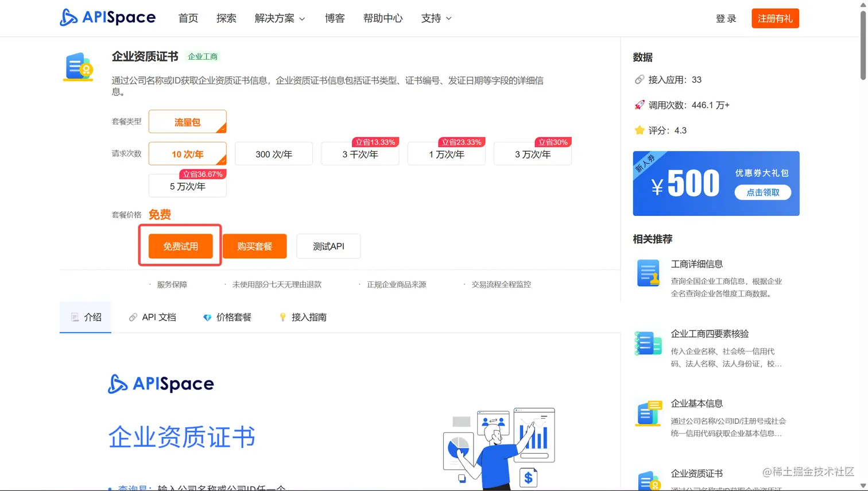Click the APISpace logo in the intro banner
868x491 pixels.
(x=161, y=384)
